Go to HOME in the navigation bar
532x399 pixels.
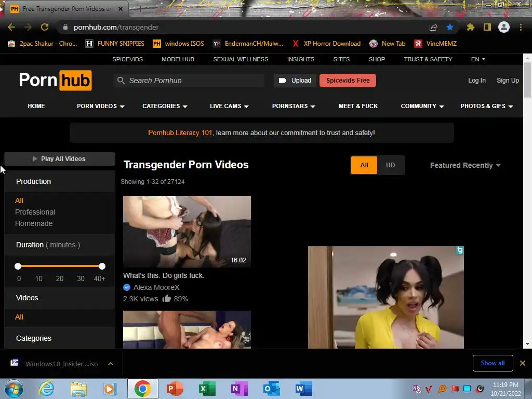coord(36,106)
